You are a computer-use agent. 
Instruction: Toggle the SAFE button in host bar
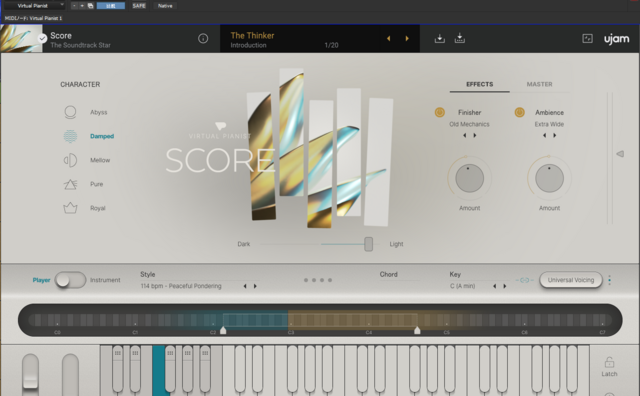tap(139, 6)
